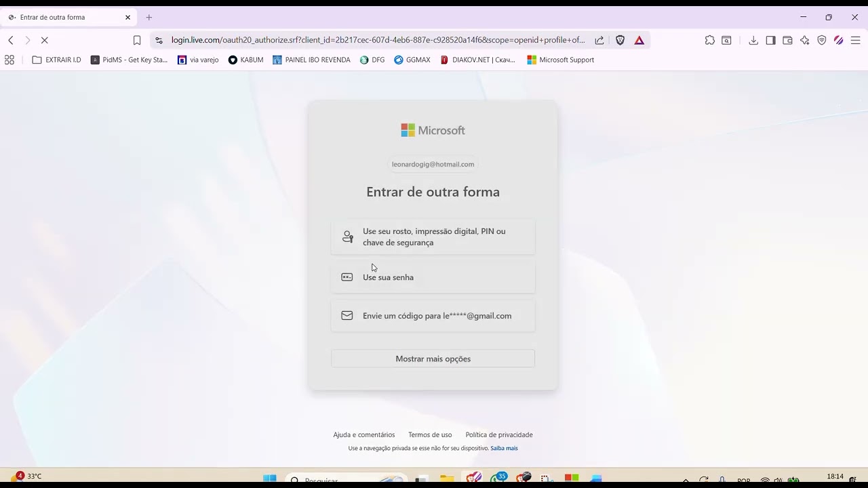This screenshot has width=868, height=488.
Task: Click the striped purple profile icon
Action: tap(838, 41)
